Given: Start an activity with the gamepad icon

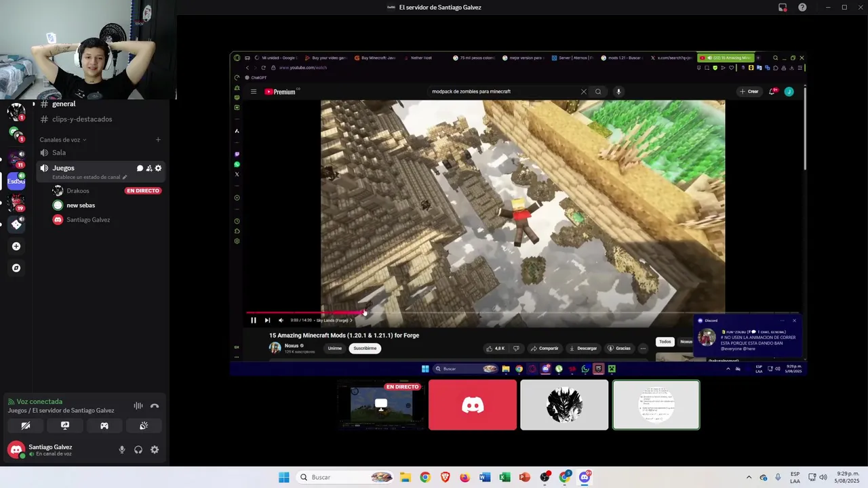Looking at the screenshot, I should 104,426.
